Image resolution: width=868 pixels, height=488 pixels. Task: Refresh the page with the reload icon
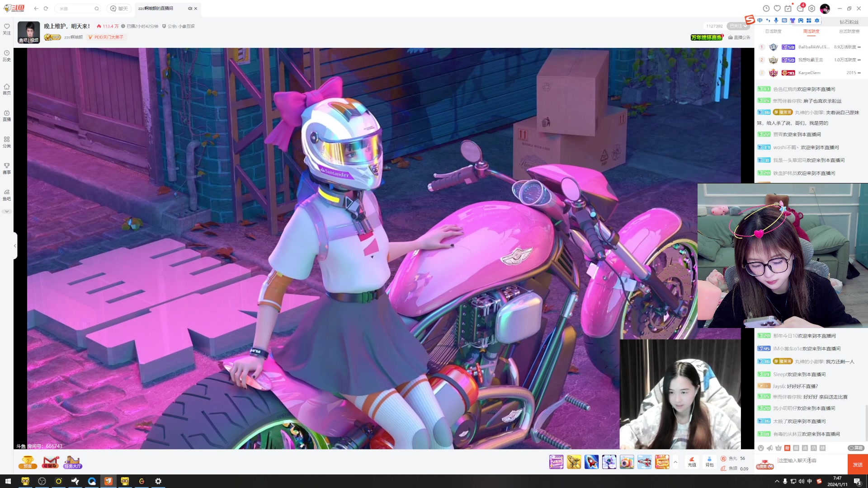[46, 9]
